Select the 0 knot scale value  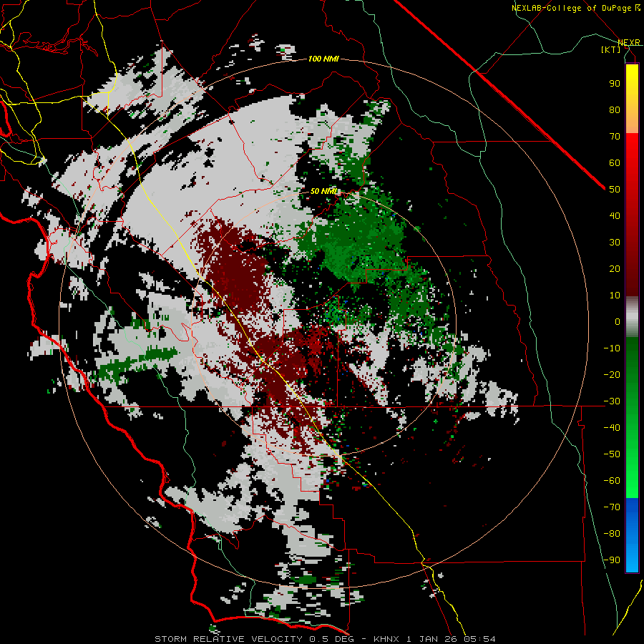coord(618,322)
